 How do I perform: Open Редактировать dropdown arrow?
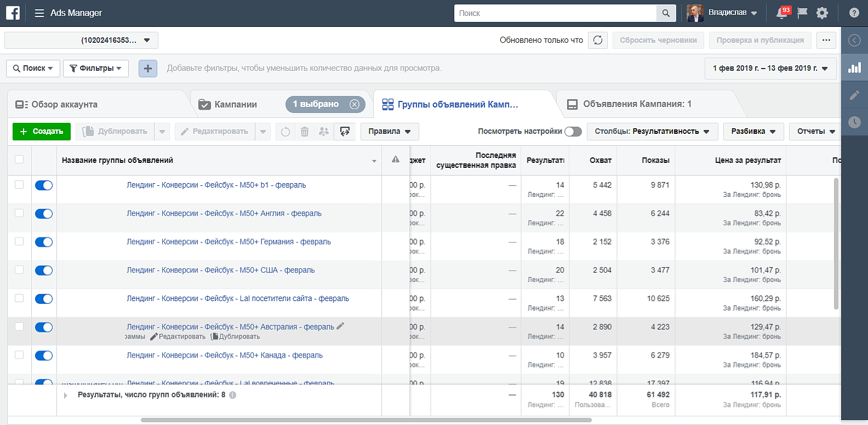click(263, 132)
